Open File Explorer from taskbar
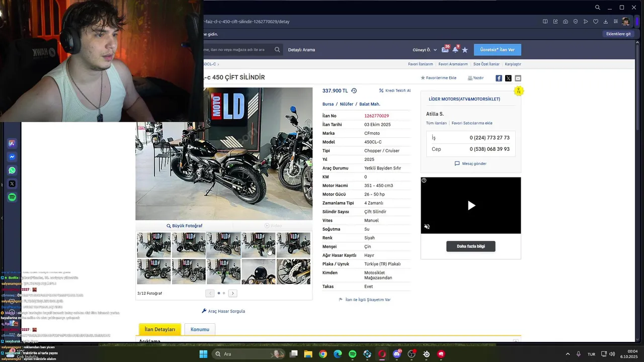This screenshot has width=644, height=362. pos(308,354)
